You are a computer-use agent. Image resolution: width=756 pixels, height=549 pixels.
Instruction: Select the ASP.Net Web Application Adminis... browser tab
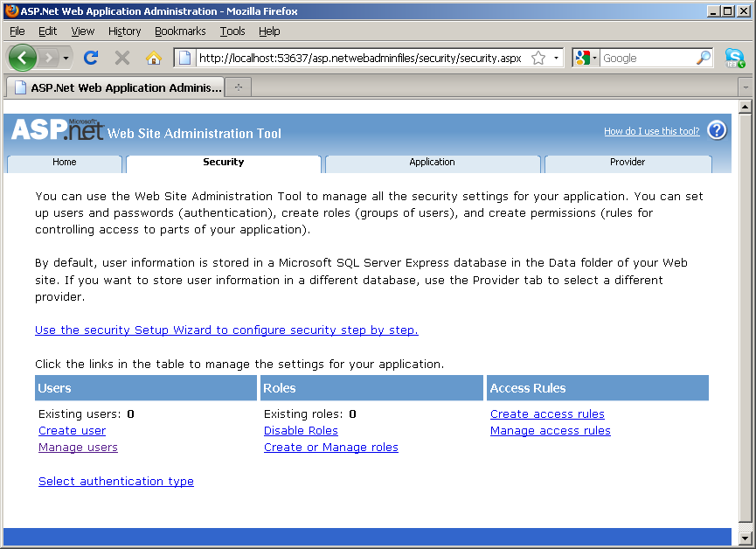click(115, 87)
